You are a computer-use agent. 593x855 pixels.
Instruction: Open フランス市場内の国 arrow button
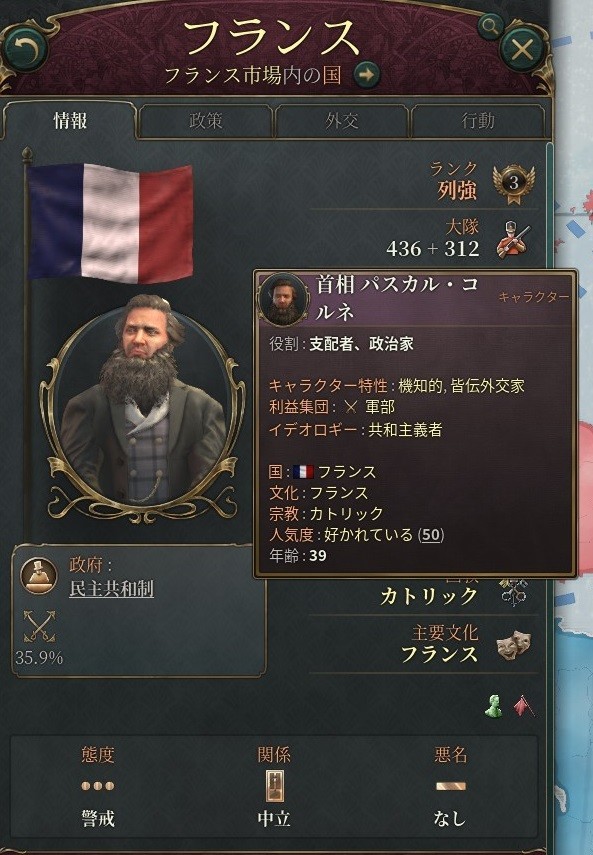366,74
